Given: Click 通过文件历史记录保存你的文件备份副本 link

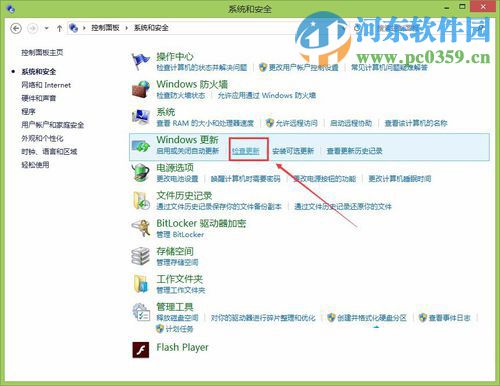Looking at the screenshot, I should coord(219,207).
